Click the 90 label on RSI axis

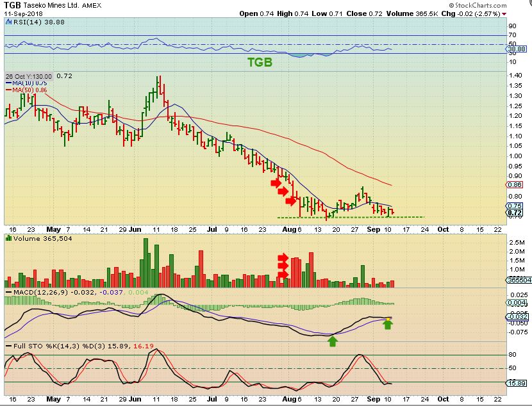point(512,26)
